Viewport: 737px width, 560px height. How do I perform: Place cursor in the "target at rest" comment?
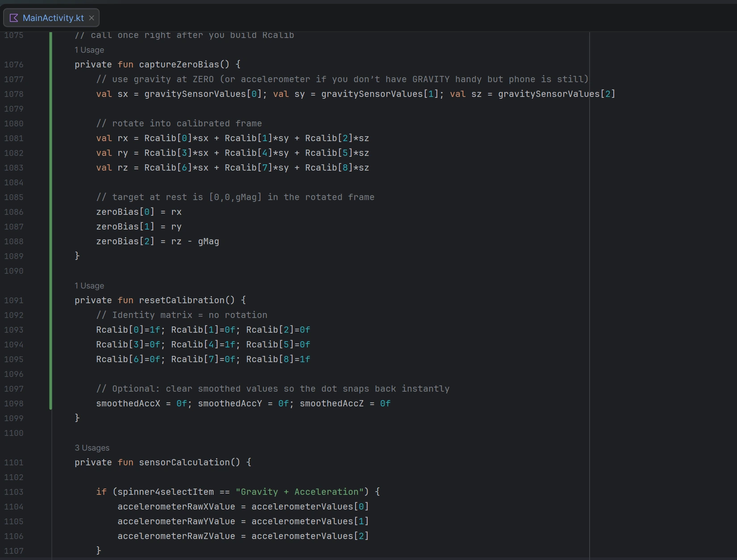[235, 197]
